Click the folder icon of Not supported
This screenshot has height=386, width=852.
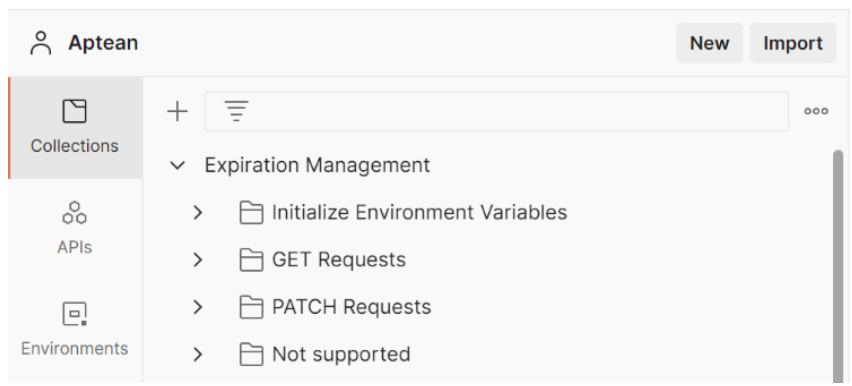click(x=252, y=354)
